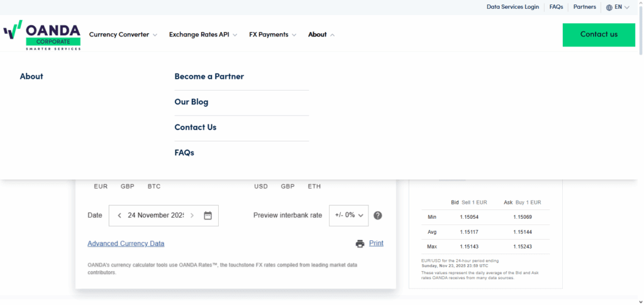Click the printer icon beside Print
The height and width of the screenshot is (305, 644).
[360, 243]
